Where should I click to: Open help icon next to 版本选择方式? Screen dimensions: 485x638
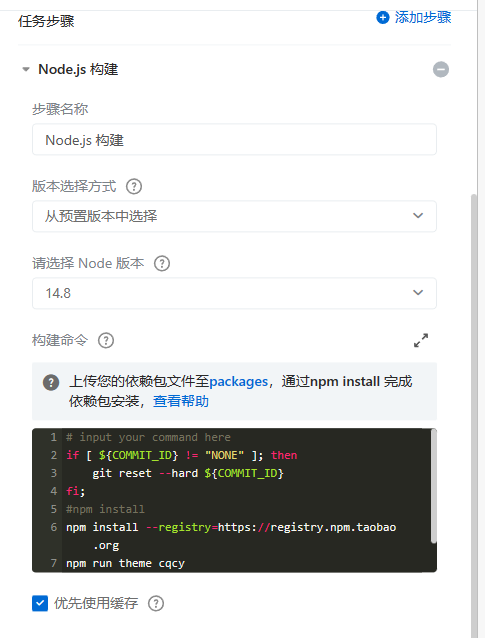click(134, 187)
